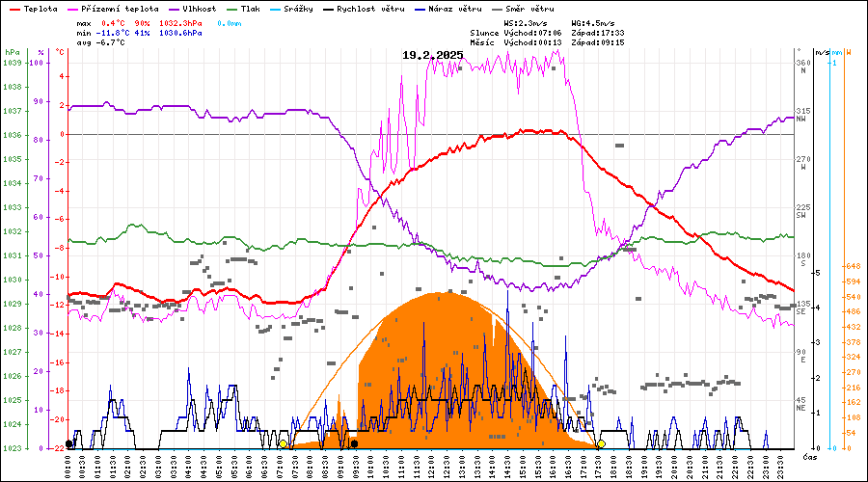Click the date title 19.2.2025
Screen dimensions: 868x482
click(433, 55)
